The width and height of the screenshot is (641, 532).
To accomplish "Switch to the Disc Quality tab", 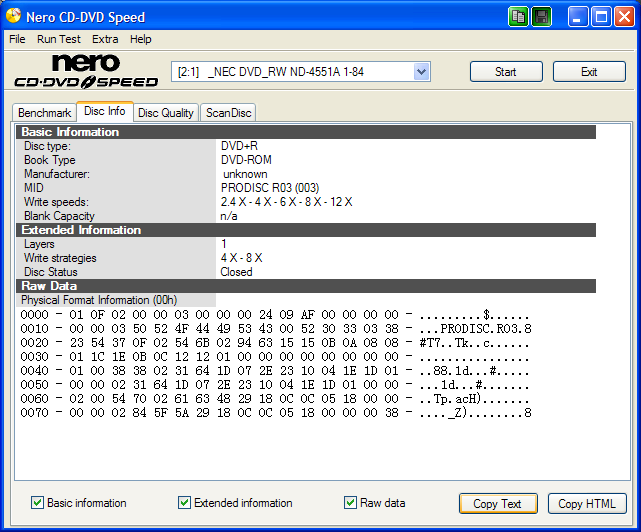I will click(x=166, y=113).
